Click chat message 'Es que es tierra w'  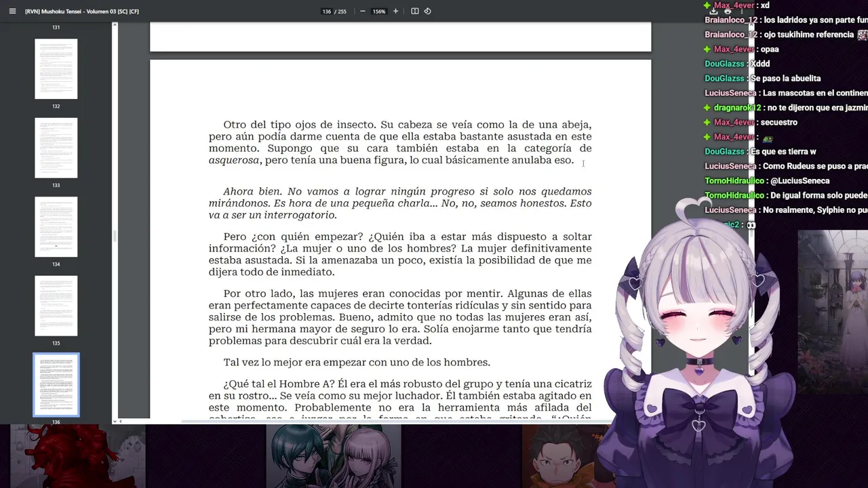click(x=783, y=152)
